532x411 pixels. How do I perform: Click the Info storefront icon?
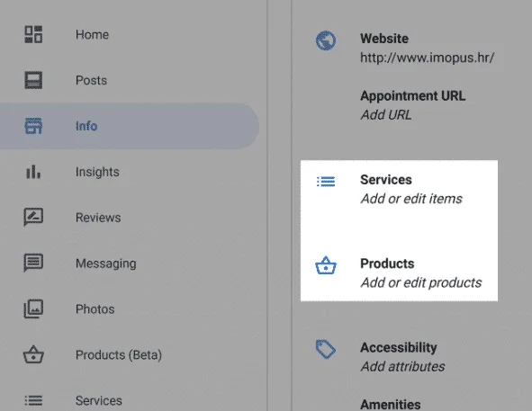[x=33, y=126]
